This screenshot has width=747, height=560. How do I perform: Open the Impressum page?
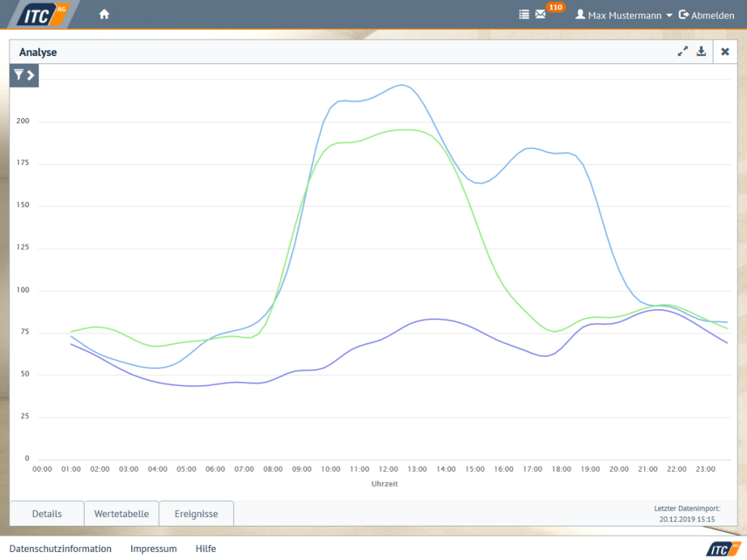(x=153, y=548)
